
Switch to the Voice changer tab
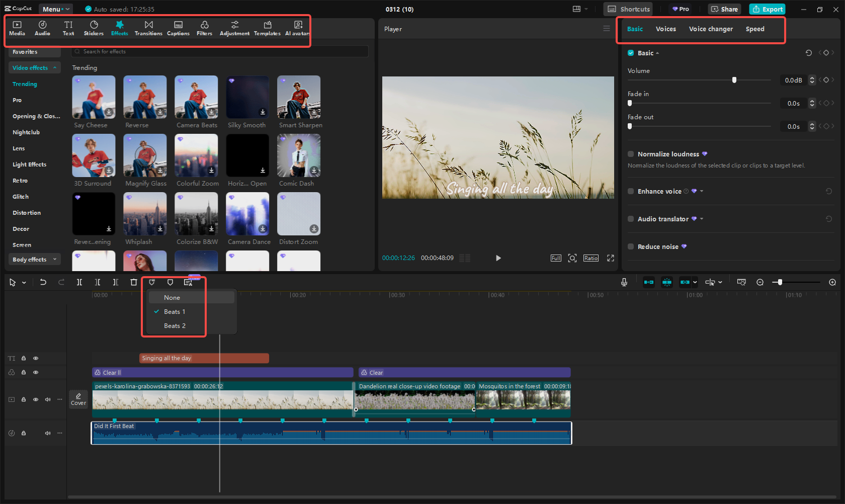[710, 29]
